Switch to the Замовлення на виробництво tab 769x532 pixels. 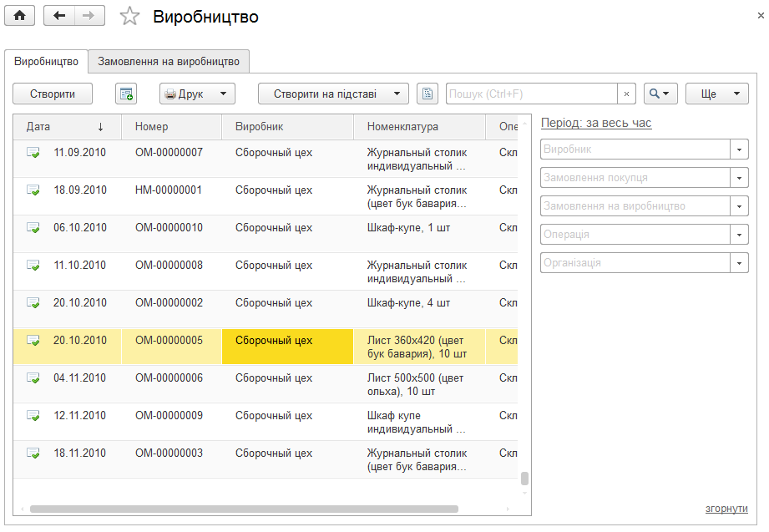pyautogui.click(x=169, y=62)
